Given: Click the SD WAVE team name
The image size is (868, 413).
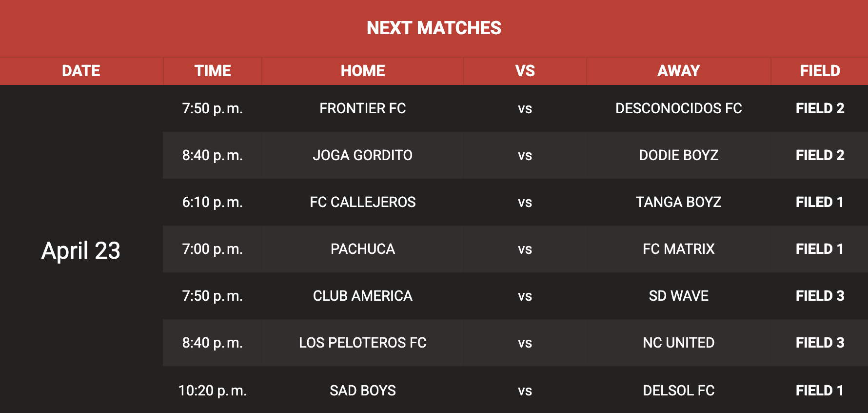Looking at the screenshot, I should pos(678,296).
